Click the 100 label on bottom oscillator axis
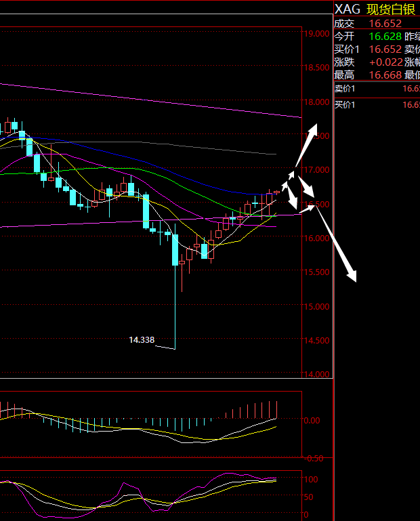Viewport: 420px width, 521px height. pyautogui.click(x=311, y=480)
